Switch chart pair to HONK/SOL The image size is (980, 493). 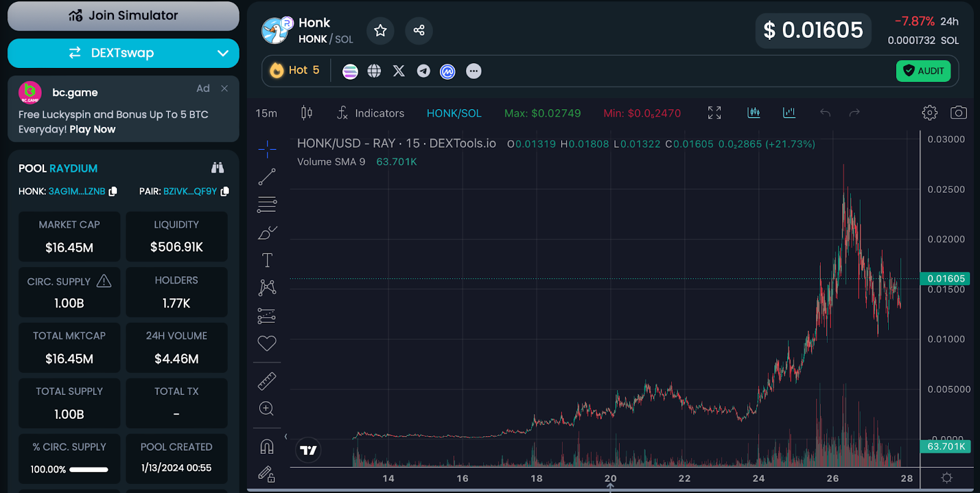point(454,113)
